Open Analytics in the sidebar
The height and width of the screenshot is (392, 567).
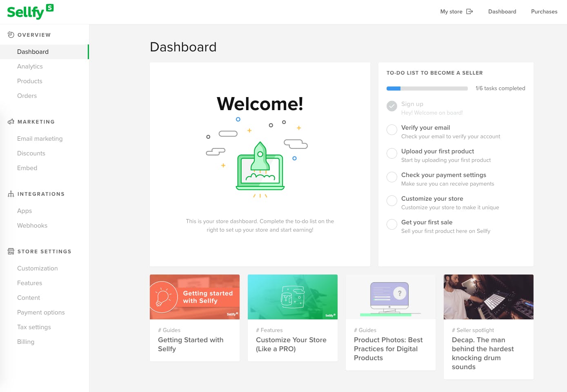[x=30, y=66]
